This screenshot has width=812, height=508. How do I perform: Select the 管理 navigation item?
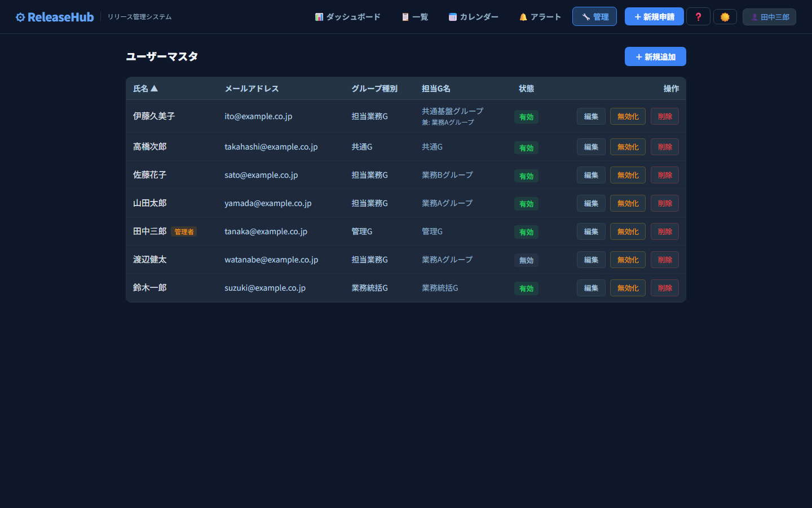click(594, 16)
